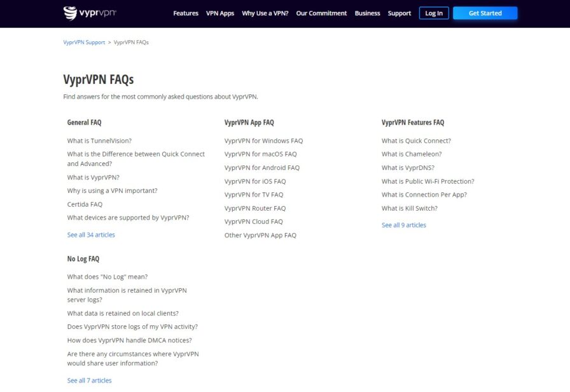Open What is Kill Switch? article
Image resolution: width=570 pixels, height=392 pixels.
pyautogui.click(x=409, y=208)
